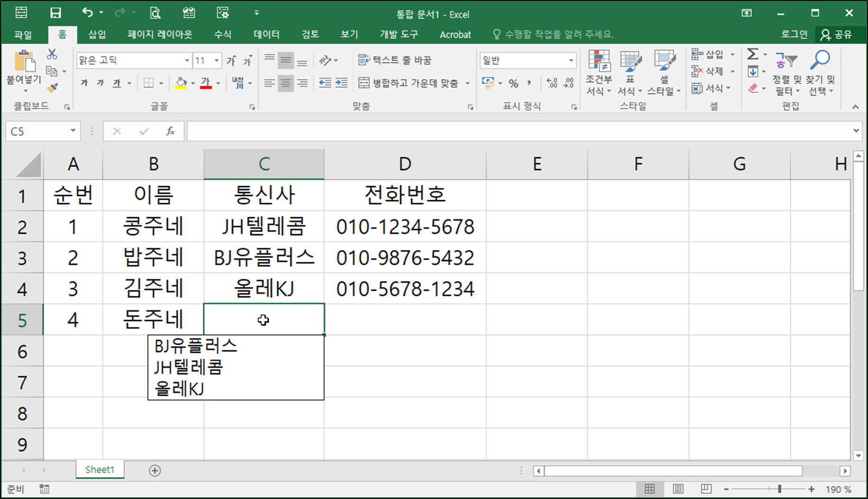Switch to the 데이터 data tab
868x499 pixels.
click(x=267, y=35)
